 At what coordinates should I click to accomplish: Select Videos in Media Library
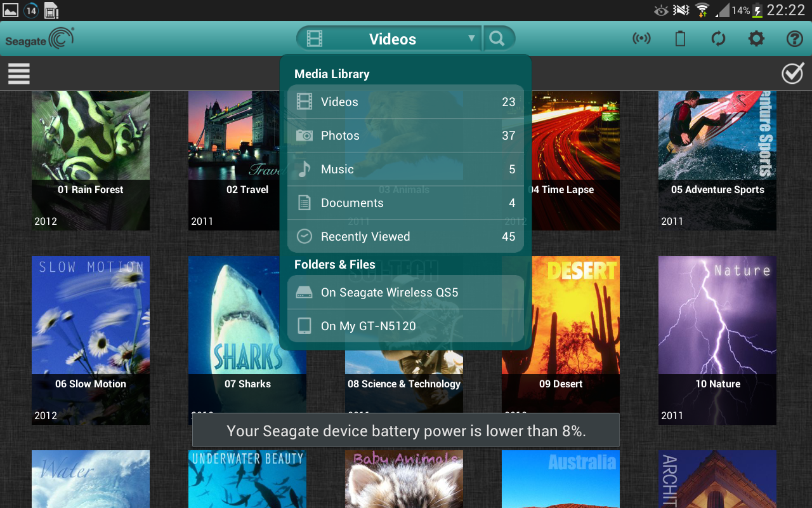(x=405, y=102)
